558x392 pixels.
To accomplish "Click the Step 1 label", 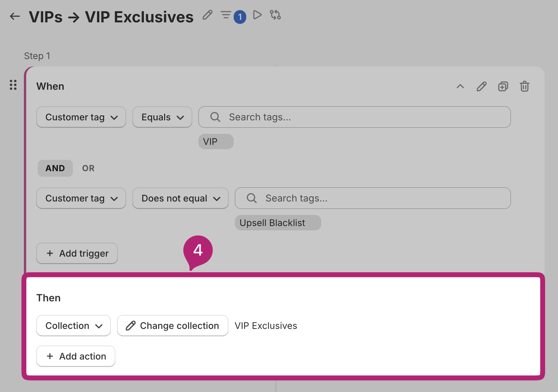I will tap(37, 56).
